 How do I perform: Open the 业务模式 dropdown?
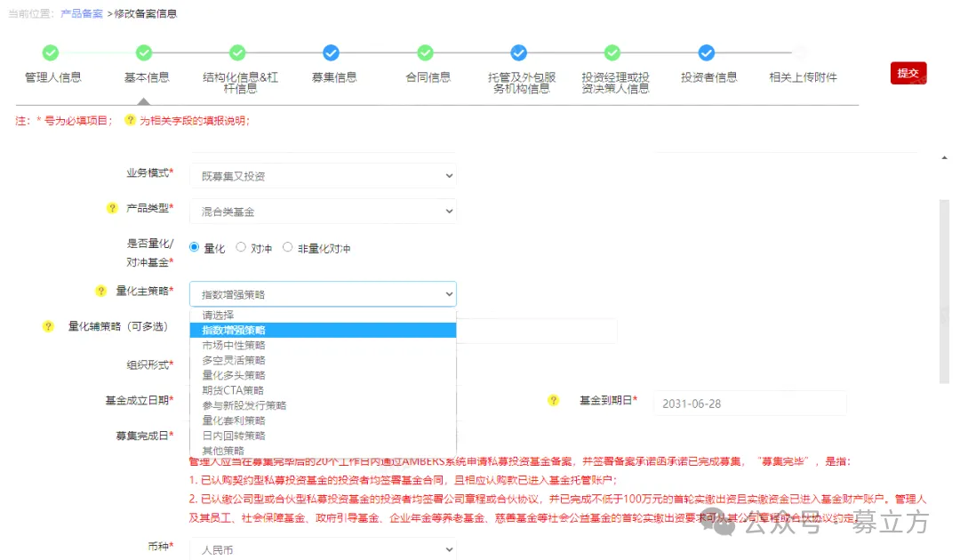point(323,175)
